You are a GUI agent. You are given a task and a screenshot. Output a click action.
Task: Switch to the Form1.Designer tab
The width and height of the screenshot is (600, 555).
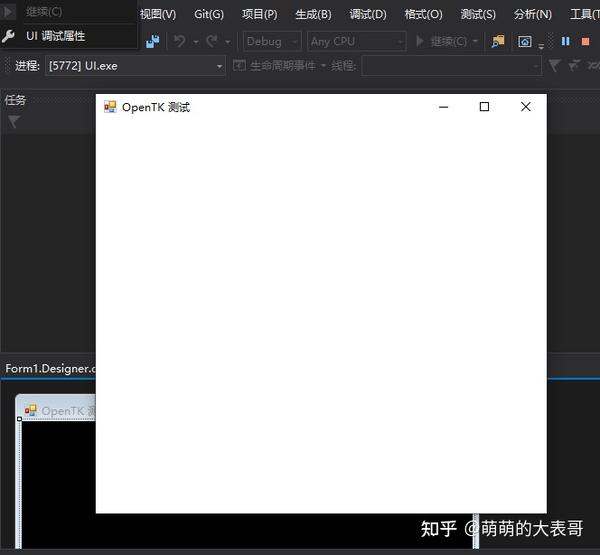(49, 369)
